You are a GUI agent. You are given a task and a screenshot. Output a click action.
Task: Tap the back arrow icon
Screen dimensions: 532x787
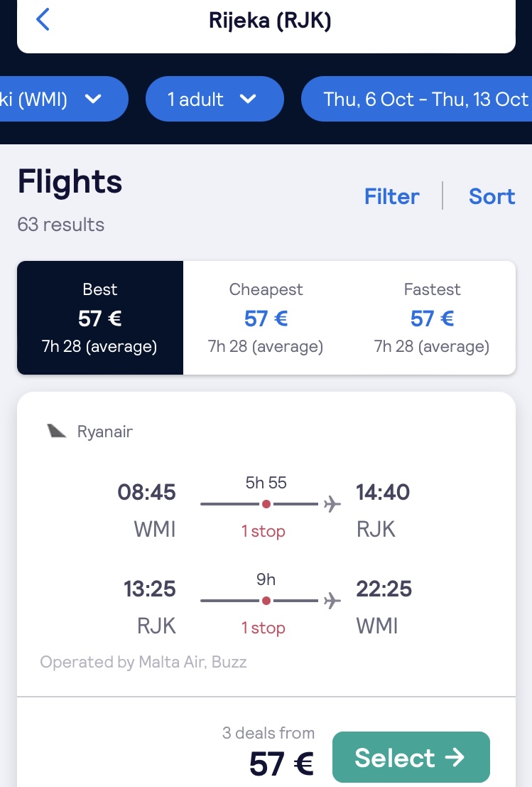point(43,20)
